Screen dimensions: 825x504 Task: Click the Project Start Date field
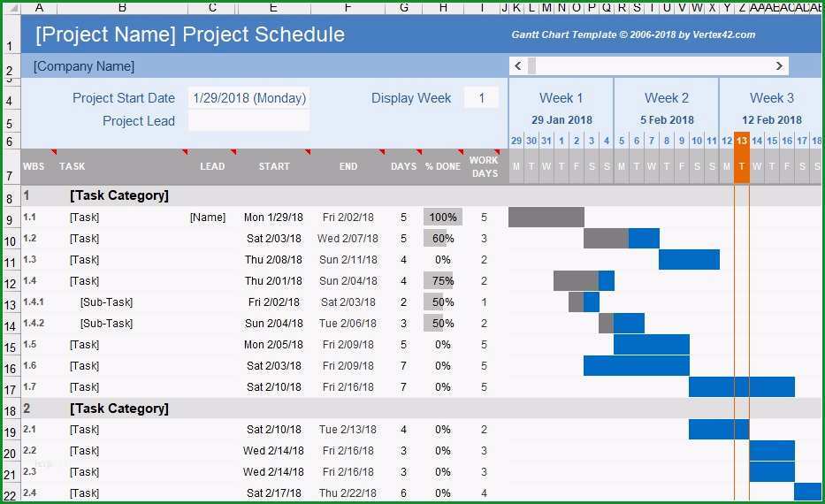pyautogui.click(x=248, y=98)
